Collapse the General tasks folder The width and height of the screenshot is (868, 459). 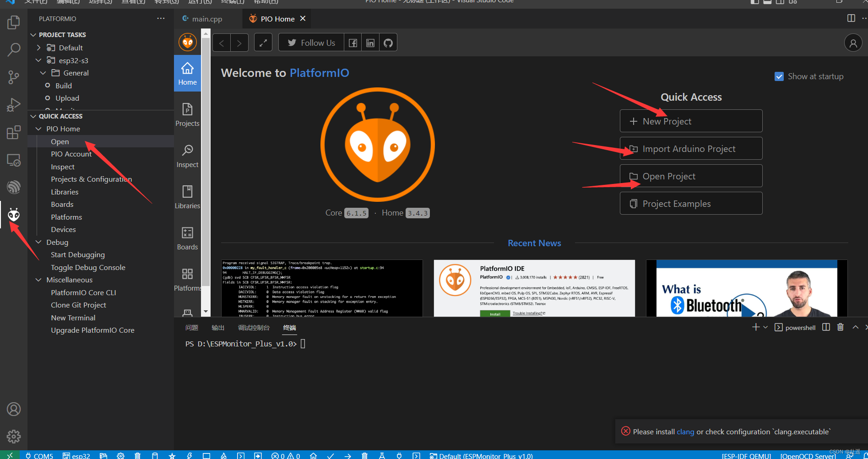[43, 73]
